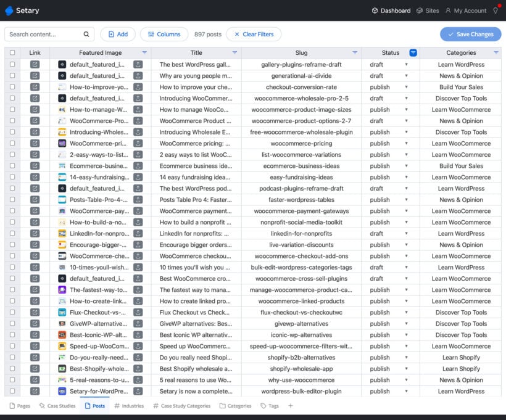Open status dropdown for gallery-plugins-reframe-draft row

click(x=406, y=65)
